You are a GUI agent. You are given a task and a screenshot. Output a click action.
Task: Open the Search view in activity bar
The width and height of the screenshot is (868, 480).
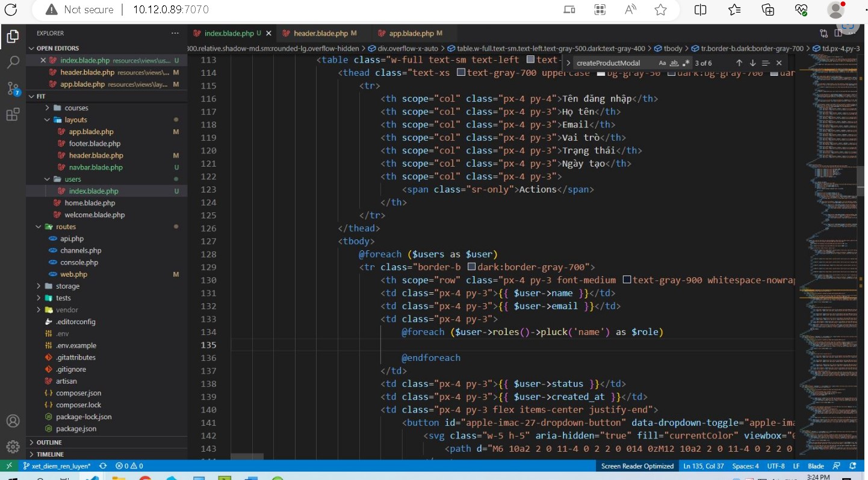13,62
